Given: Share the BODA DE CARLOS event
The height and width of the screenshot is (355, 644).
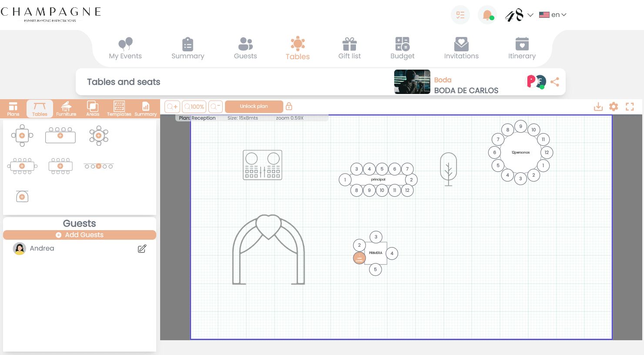Looking at the screenshot, I should (x=555, y=81).
